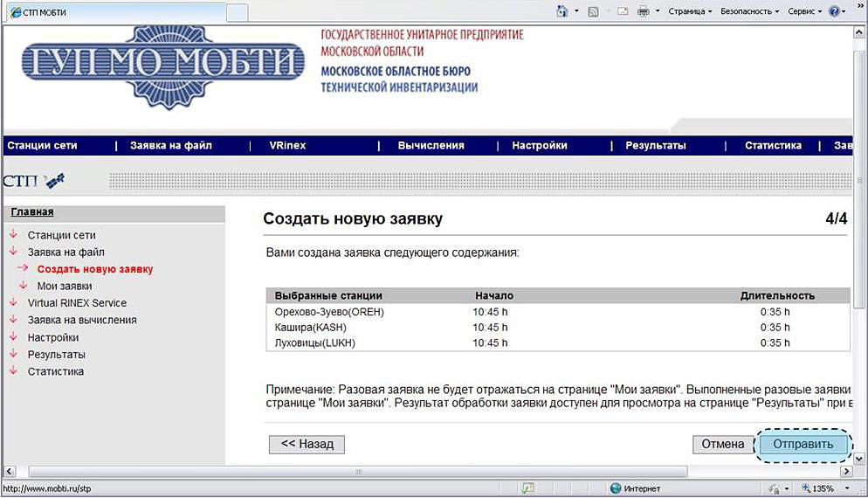Open Мои заявки in the sidebar
Viewport: 868px width, 498px height.
65,287
